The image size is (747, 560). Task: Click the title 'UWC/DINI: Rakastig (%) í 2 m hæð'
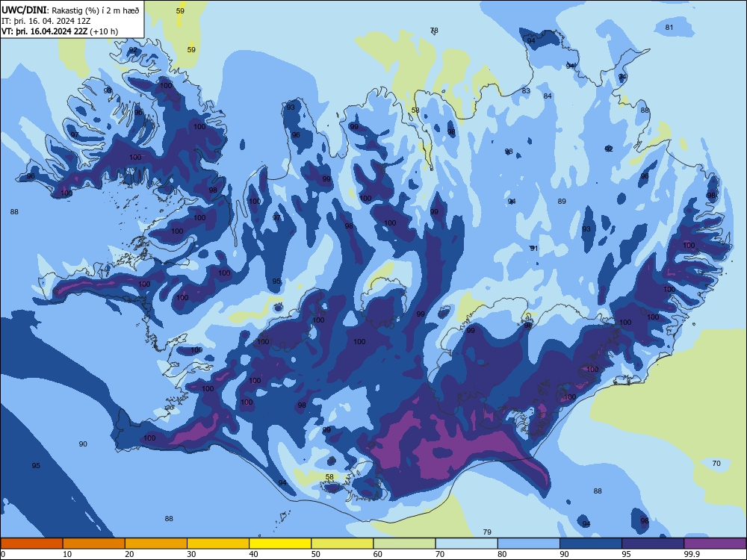[70, 10]
